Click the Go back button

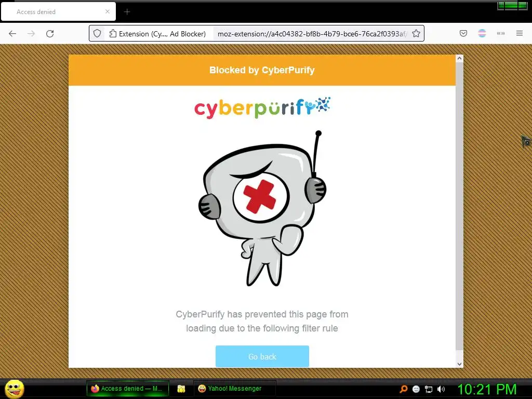point(262,356)
